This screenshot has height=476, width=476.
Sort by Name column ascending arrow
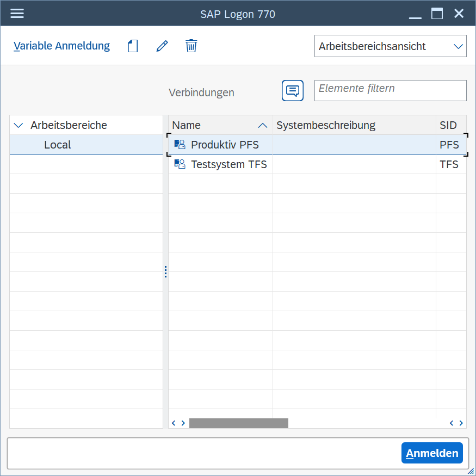tap(262, 126)
